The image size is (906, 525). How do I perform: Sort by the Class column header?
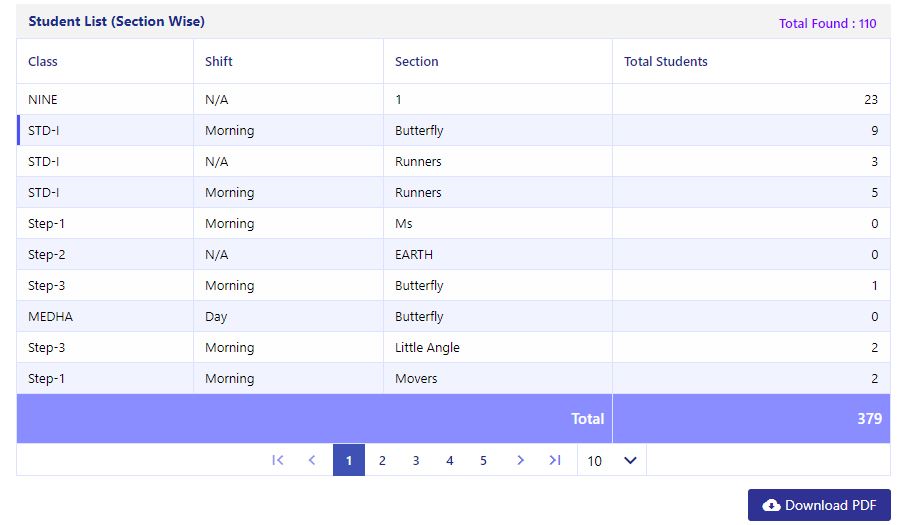pos(43,61)
